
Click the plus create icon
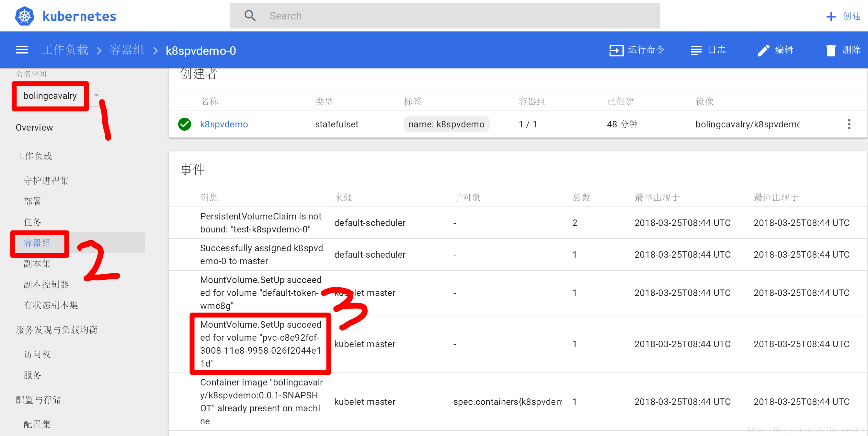pos(831,17)
